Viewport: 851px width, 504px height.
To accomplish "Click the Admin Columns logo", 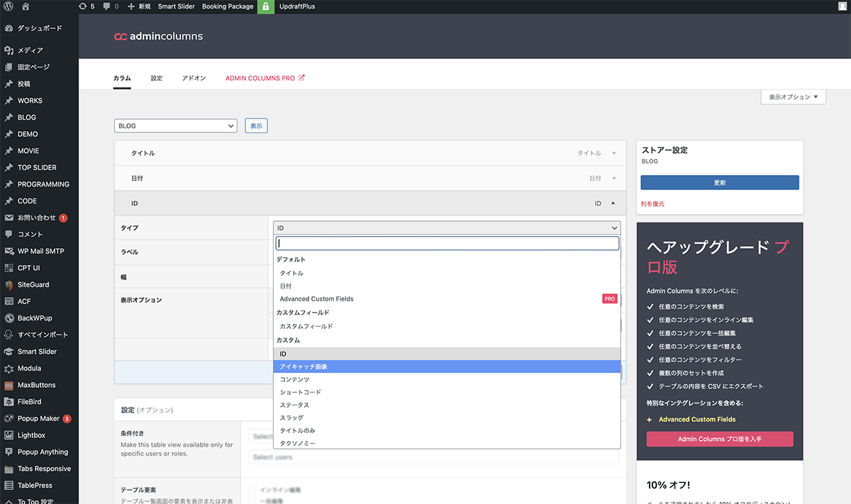I will 158,36.
